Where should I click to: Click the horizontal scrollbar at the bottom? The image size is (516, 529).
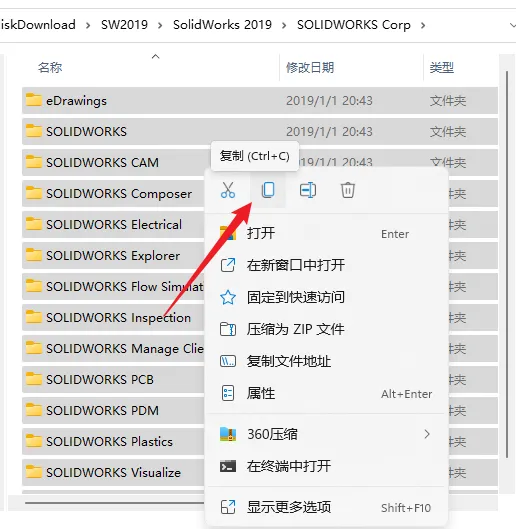tap(114, 503)
